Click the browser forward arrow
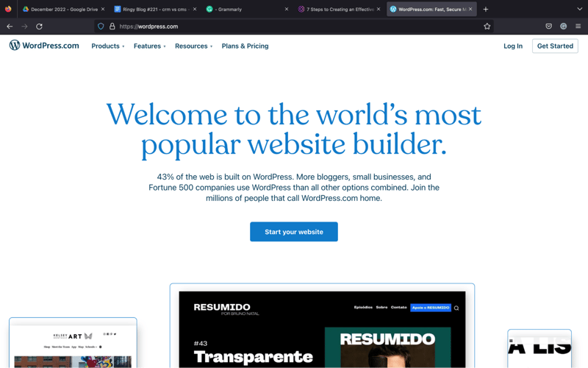This screenshot has width=588, height=368. coord(24,26)
